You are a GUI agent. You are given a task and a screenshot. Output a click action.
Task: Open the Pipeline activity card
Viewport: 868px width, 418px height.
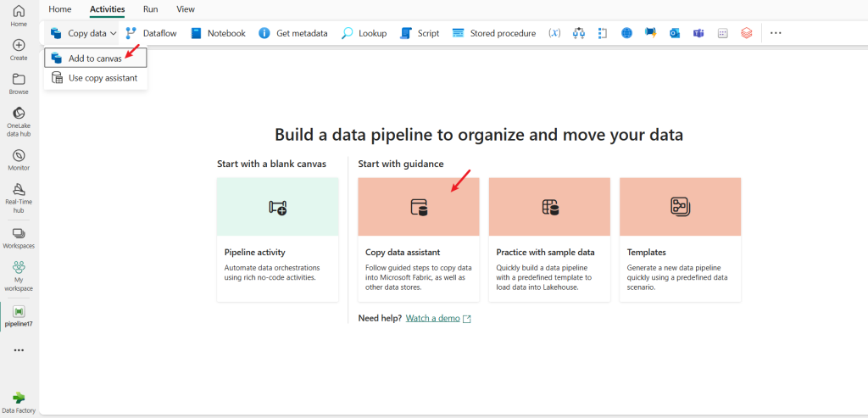pos(277,240)
